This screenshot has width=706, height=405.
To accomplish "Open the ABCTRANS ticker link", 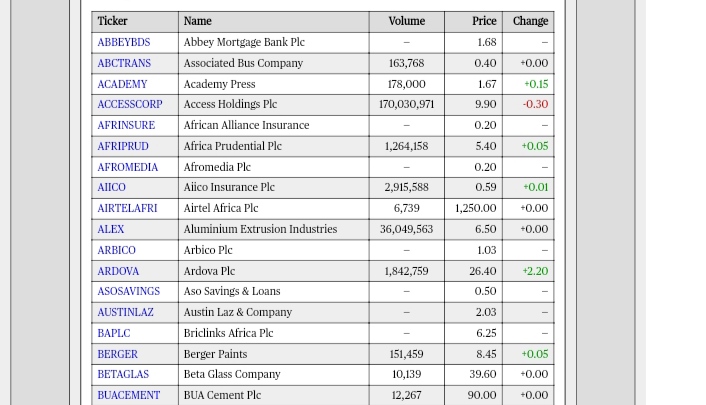I will coord(124,63).
